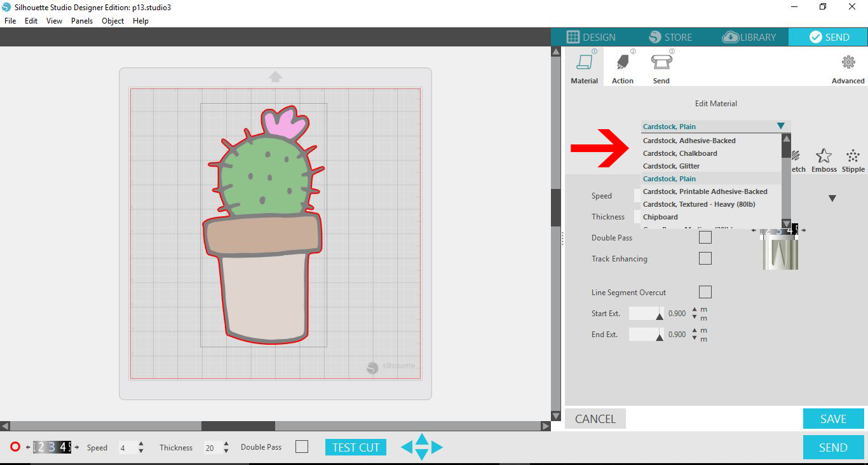Open Advanced settings gear icon
868x465 pixels.
click(848, 62)
